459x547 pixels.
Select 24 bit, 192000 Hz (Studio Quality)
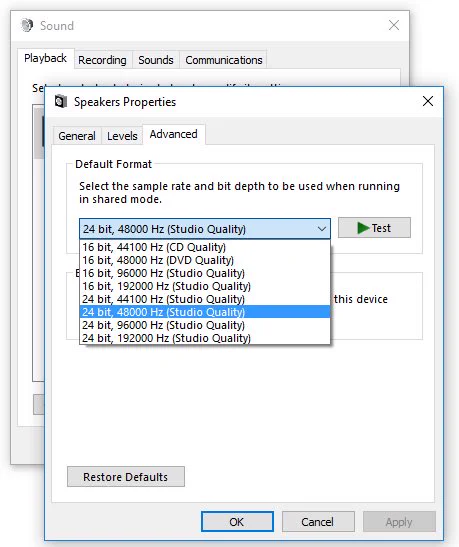coord(205,338)
